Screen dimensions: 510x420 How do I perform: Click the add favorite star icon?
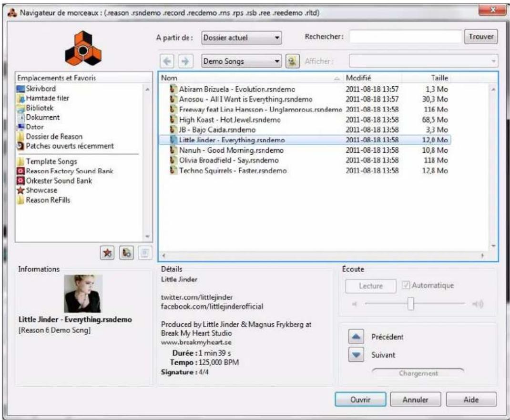point(107,253)
